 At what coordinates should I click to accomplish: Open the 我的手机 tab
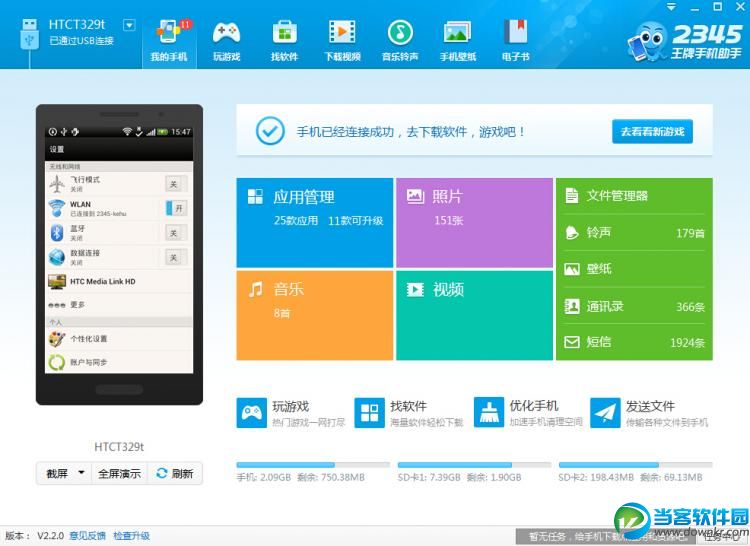pyautogui.click(x=169, y=42)
